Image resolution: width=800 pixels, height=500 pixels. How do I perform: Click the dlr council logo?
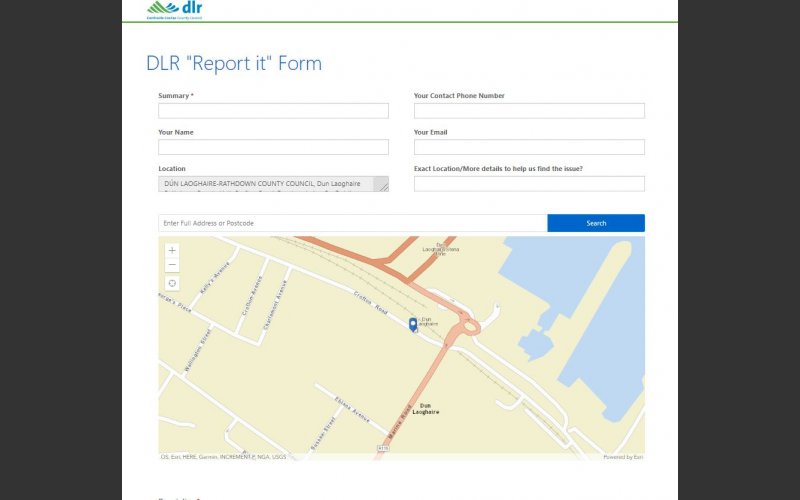pyautogui.click(x=174, y=10)
